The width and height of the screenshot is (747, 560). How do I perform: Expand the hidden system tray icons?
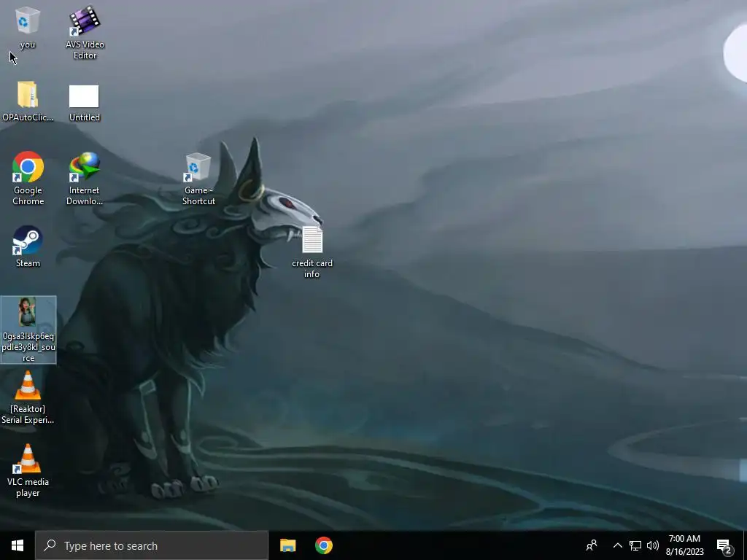tap(617, 545)
